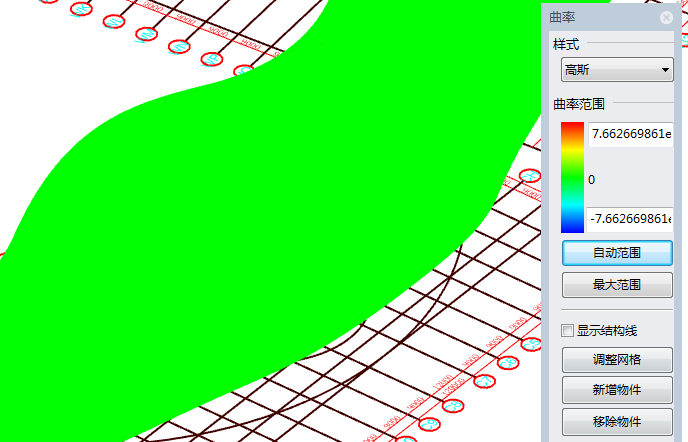Click the red-dot axis bubble at far top-left
This screenshot has height=442, width=688.
[83, 9]
